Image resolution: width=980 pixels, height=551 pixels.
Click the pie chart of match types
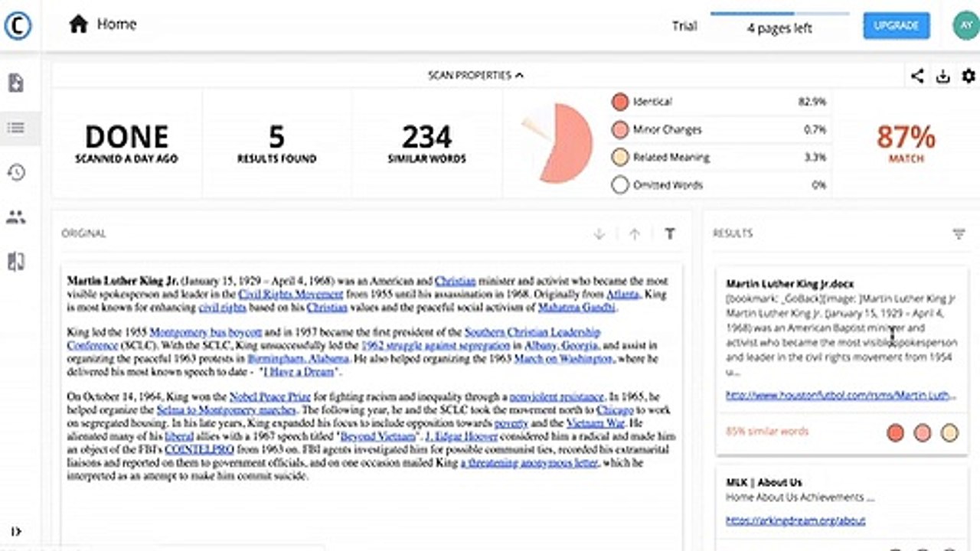(559, 143)
